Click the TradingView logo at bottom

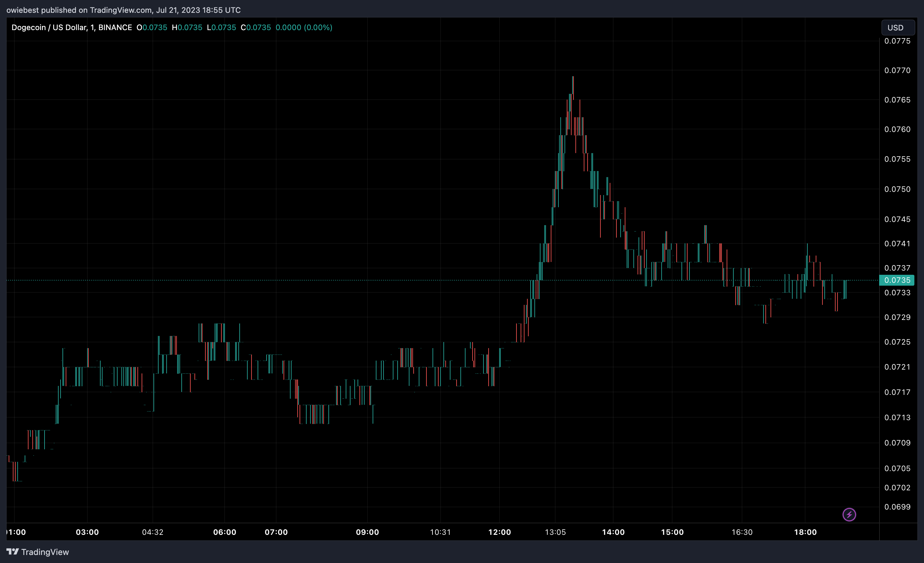[x=37, y=552]
